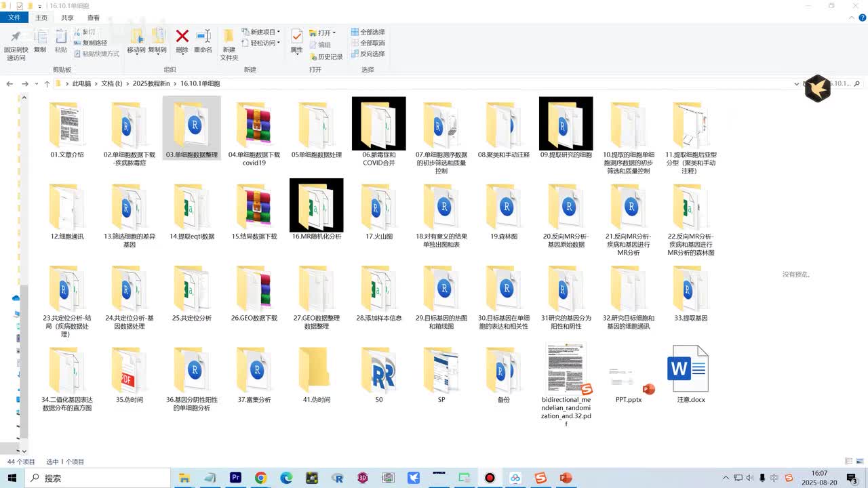Click the 历史记录 history button

coord(326,57)
